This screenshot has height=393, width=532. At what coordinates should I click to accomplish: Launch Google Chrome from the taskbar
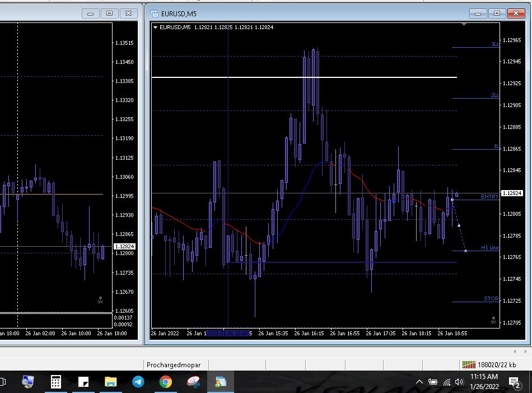pyautogui.click(x=165, y=382)
